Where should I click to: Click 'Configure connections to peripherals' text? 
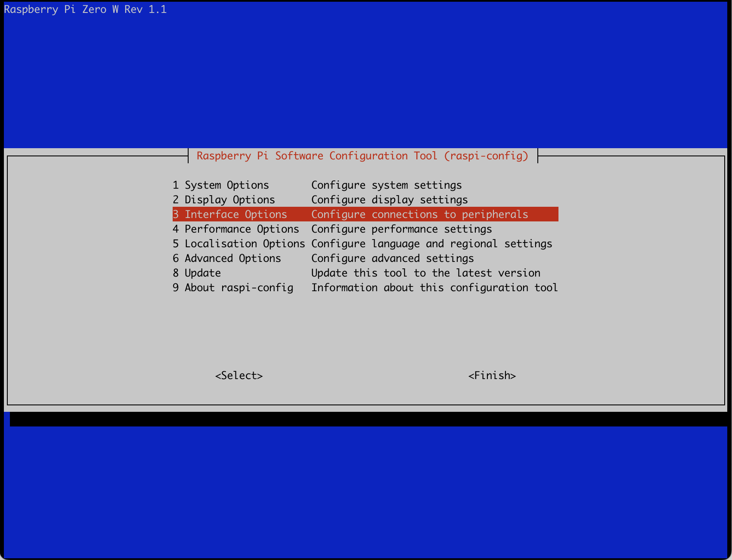[x=420, y=215]
